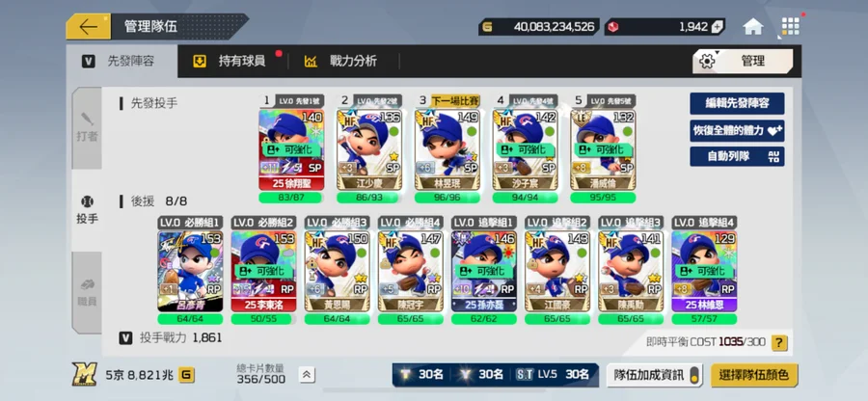Tap the gold G icon beside team value
The width and height of the screenshot is (868, 401).
click(x=186, y=375)
